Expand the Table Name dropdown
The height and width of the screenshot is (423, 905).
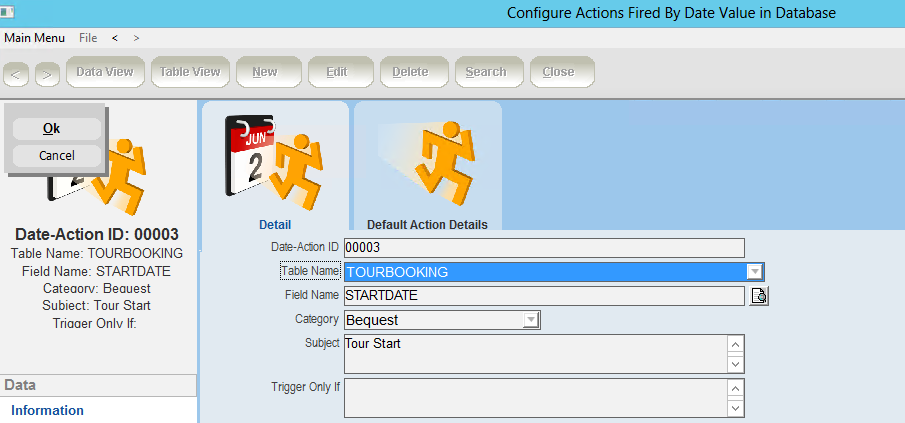(x=755, y=272)
